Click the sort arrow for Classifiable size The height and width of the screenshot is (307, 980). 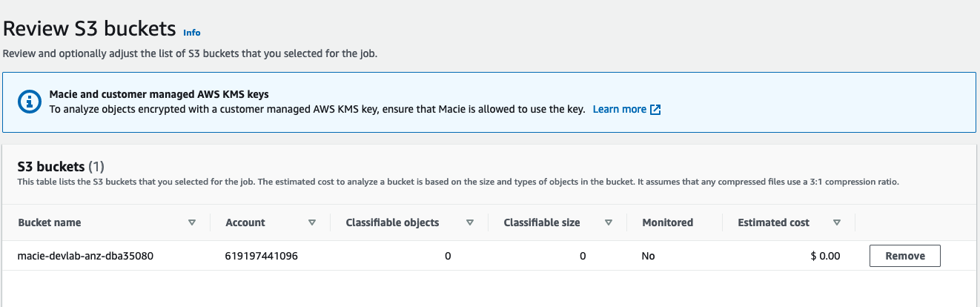coord(609,222)
